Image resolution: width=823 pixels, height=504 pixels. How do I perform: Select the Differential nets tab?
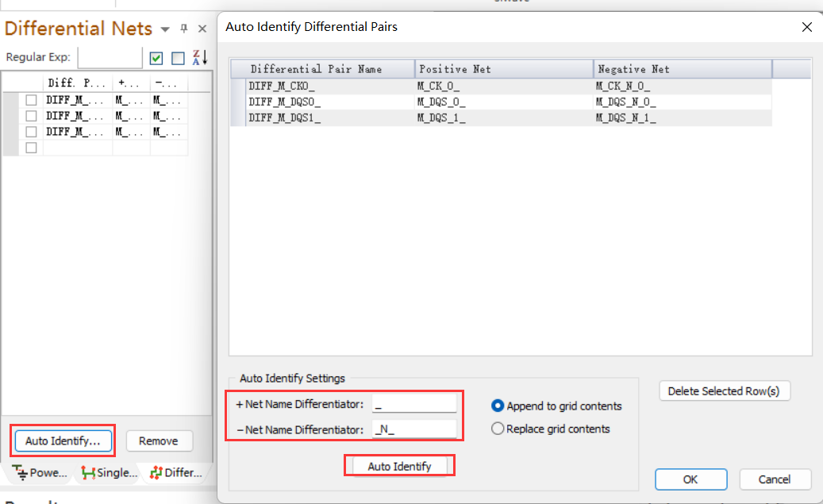pyautogui.click(x=175, y=473)
